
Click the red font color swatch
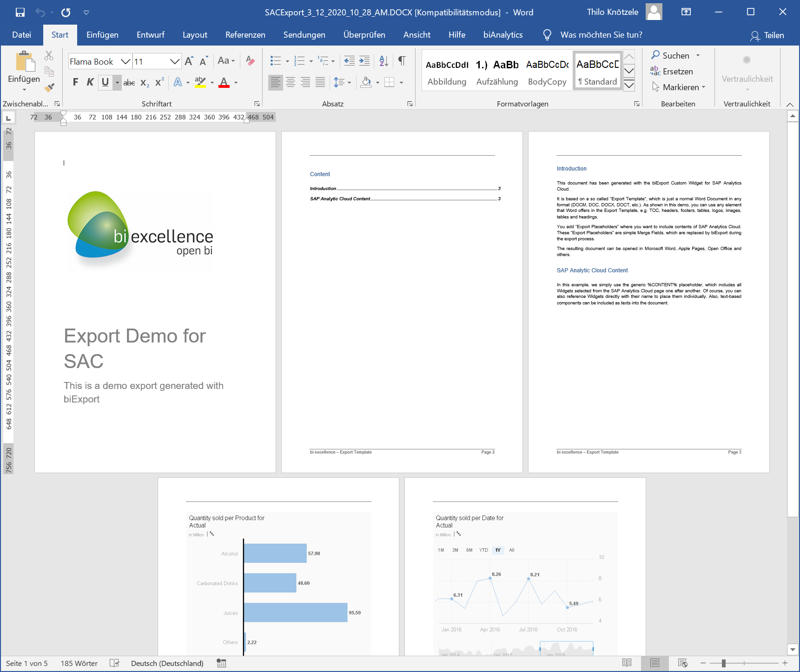224,83
